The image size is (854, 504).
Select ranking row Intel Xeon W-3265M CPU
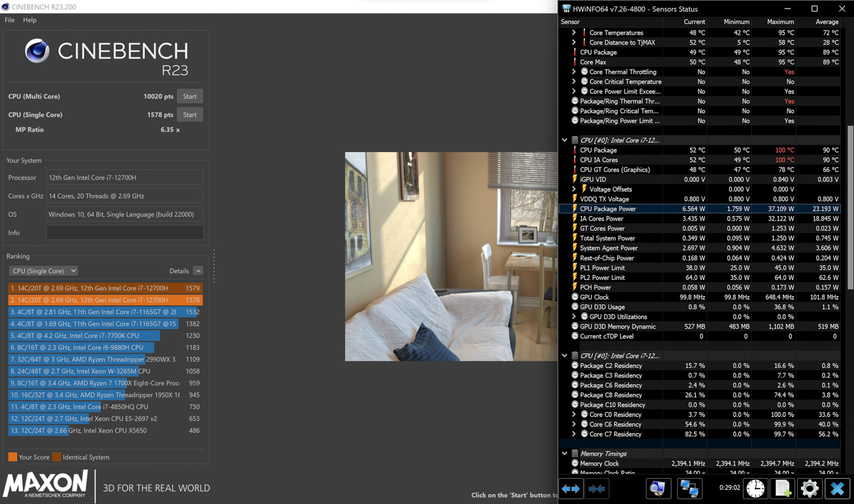pyautogui.click(x=105, y=371)
